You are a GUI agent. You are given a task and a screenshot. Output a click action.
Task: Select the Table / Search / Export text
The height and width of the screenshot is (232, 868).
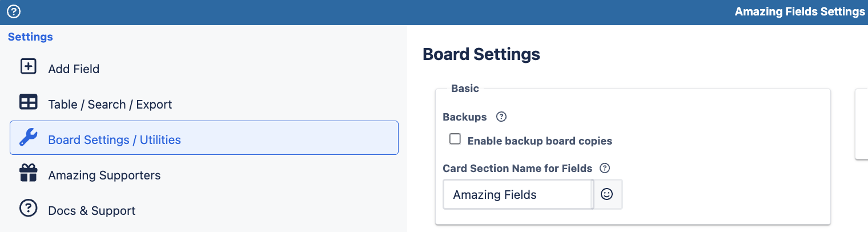(x=110, y=105)
